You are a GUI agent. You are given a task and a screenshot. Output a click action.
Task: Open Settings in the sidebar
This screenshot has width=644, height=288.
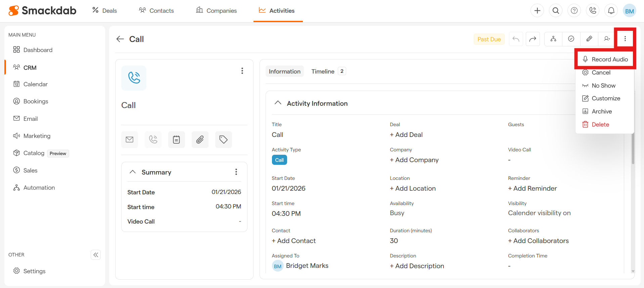(x=34, y=271)
